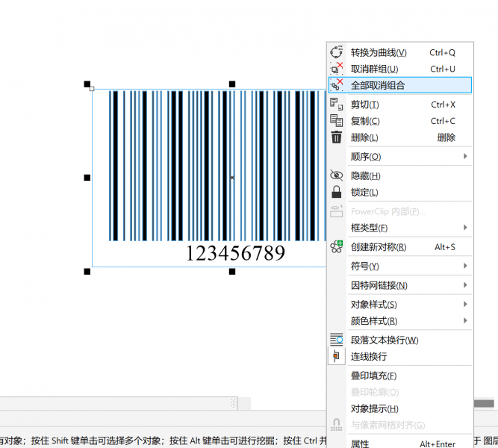The height and width of the screenshot is (448, 498).
Task: Choose 剪切 from the context menu
Action: click(400, 105)
